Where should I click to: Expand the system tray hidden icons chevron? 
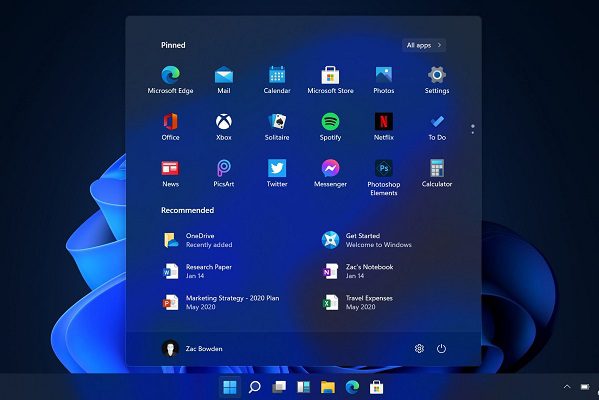pos(567,387)
